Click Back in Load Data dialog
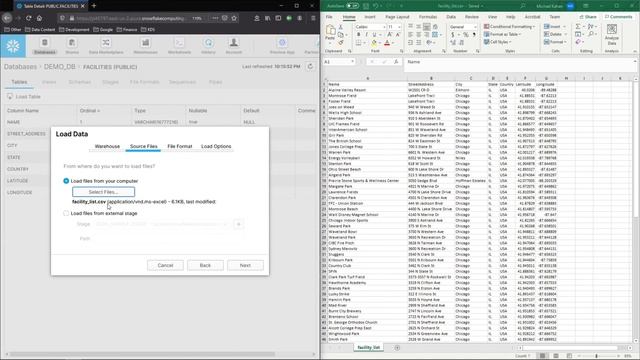The image size is (640, 360). (x=205, y=265)
